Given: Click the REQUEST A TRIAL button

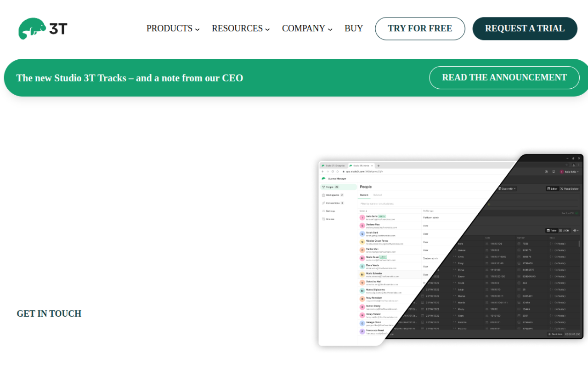Looking at the screenshot, I should coord(525,28).
